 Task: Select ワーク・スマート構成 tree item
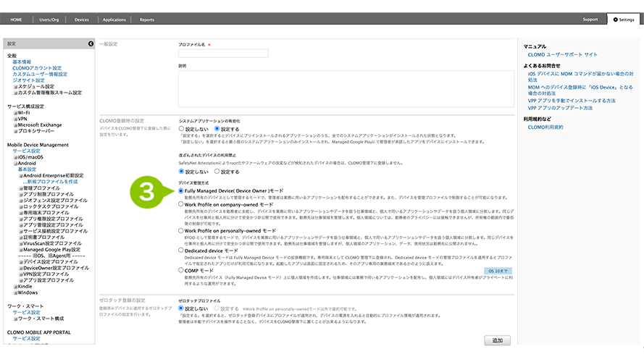coord(41,319)
